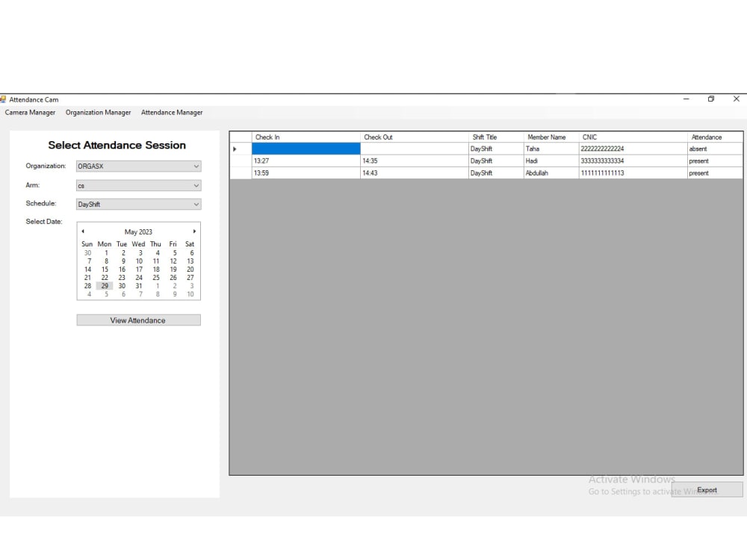Open the Attendance Manager menu
Screen dimensions: 747x560
pyautogui.click(x=172, y=112)
